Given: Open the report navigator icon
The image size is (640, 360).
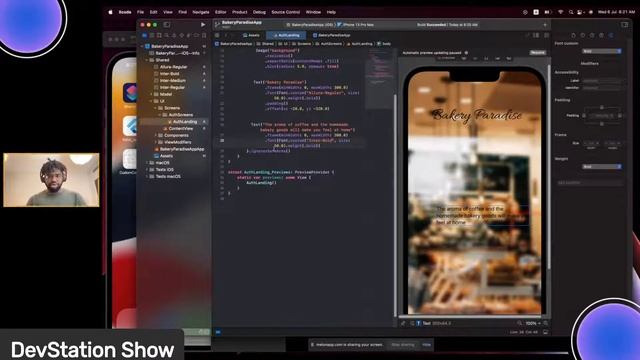Looking at the screenshot, I should 204,36.
